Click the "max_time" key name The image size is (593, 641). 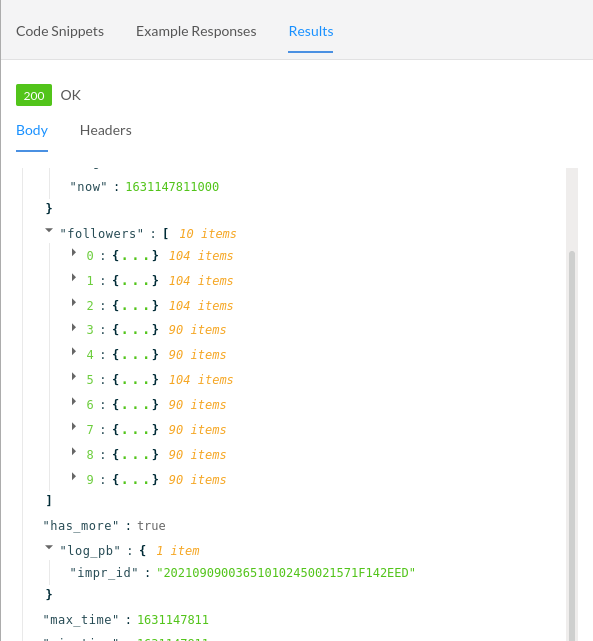[81, 620]
